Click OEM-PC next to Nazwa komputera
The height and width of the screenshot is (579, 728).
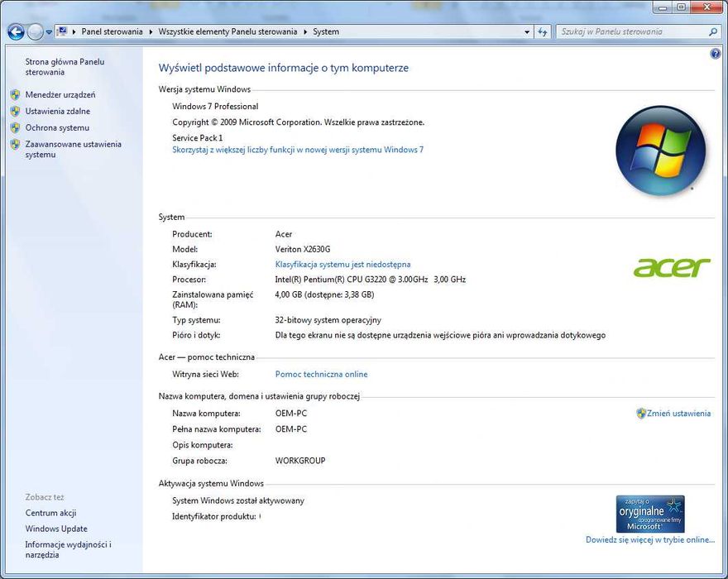coord(291,414)
